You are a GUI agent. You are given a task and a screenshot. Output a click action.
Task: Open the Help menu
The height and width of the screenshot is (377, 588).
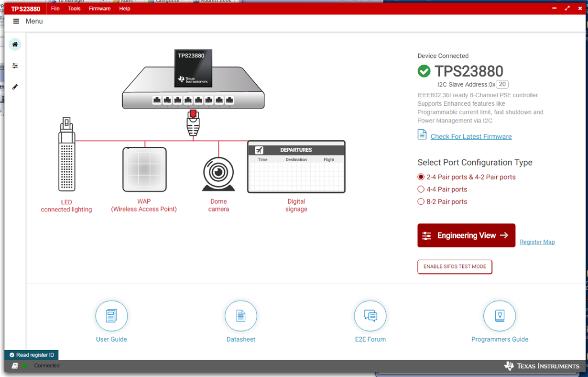click(x=125, y=9)
